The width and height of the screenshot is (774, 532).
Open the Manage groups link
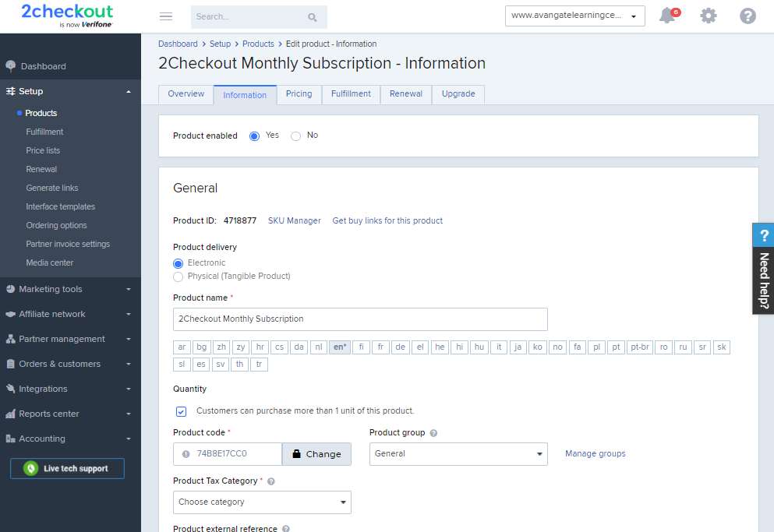tap(596, 454)
